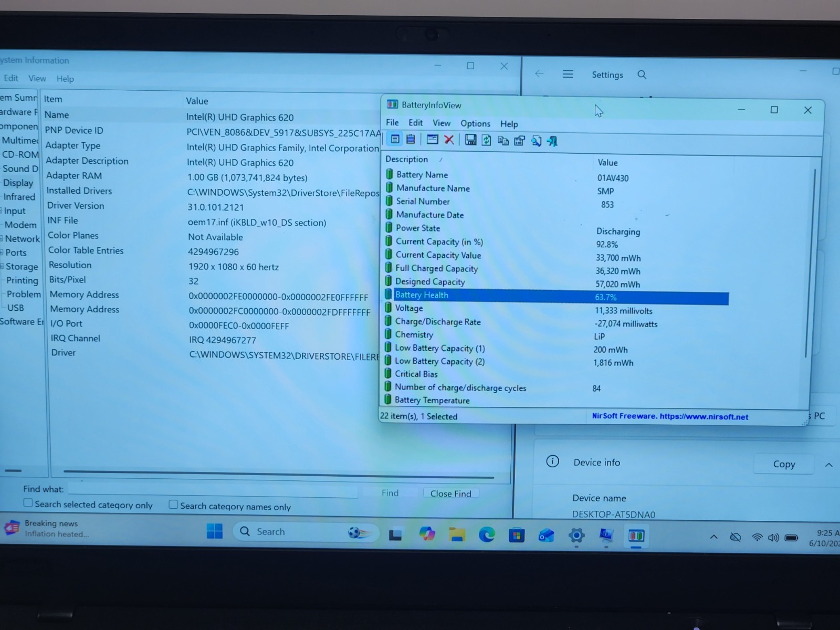
Task: Select the Display tree item
Action: pos(18,183)
